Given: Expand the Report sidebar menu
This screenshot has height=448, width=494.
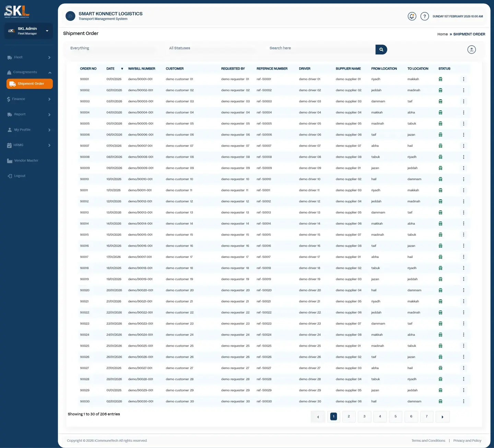Looking at the screenshot, I should coord(29,114).
